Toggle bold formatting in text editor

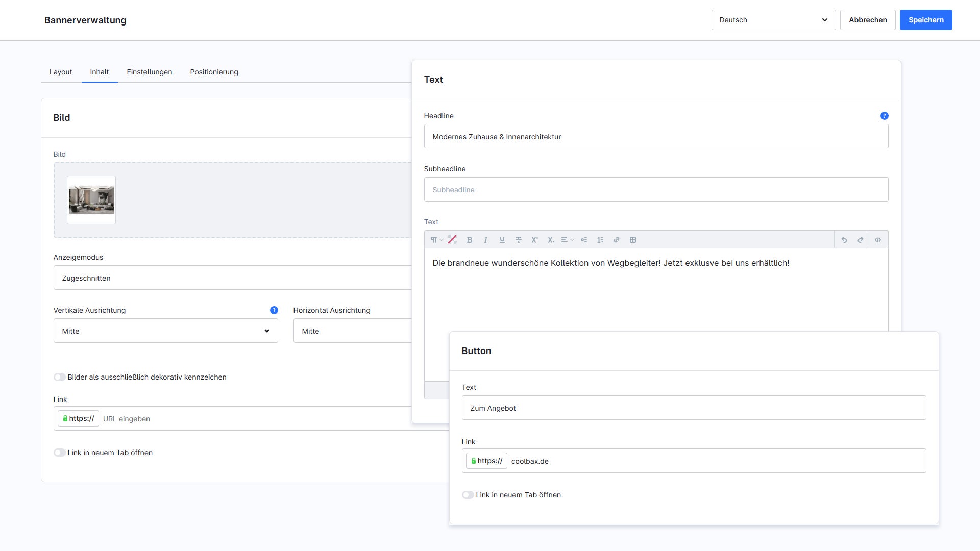470,240
